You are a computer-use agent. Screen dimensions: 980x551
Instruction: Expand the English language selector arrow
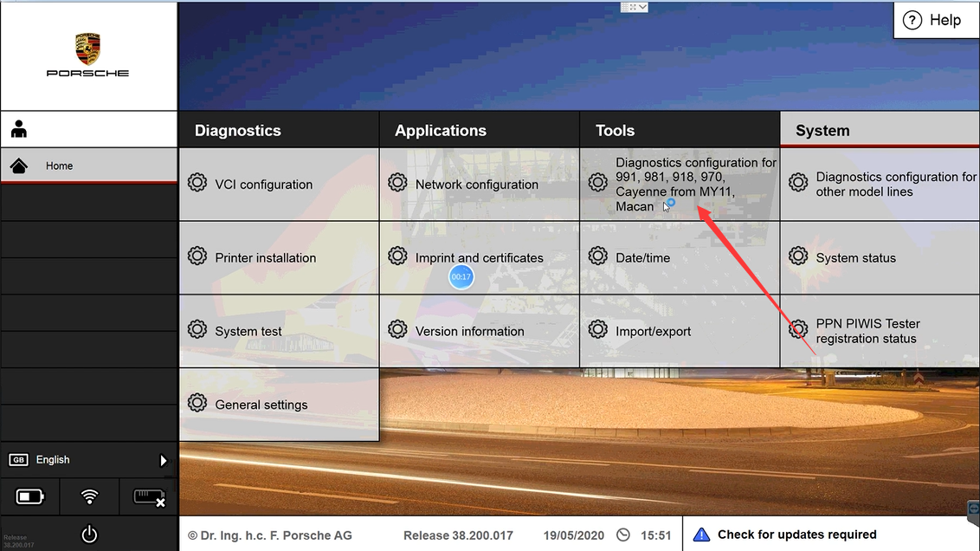point(164,461)
